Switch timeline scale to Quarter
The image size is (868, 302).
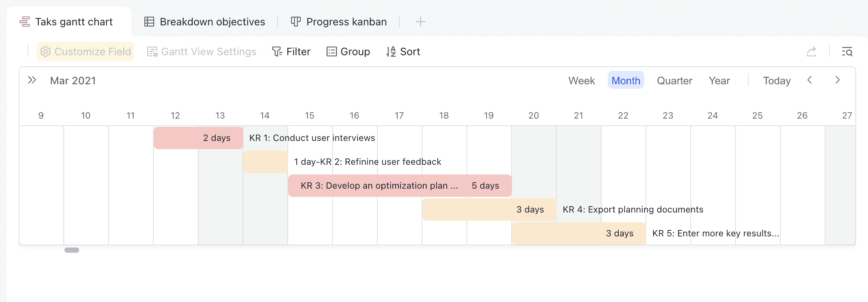coord(674,81)
